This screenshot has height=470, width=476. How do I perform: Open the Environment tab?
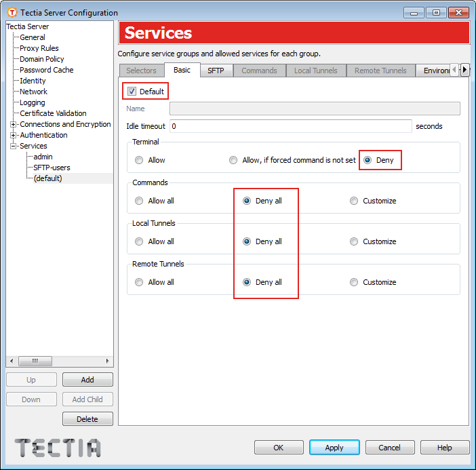tap(433, 71)
